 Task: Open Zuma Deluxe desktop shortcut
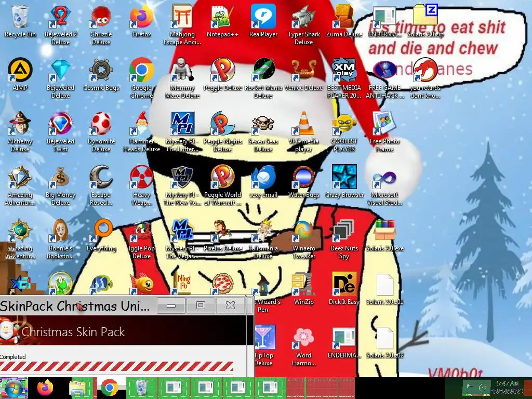click(344, 21)
